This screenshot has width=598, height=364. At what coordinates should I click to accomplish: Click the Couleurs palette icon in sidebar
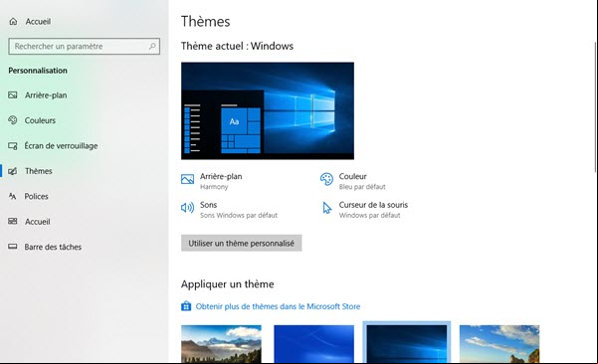[x=13, y=120]
